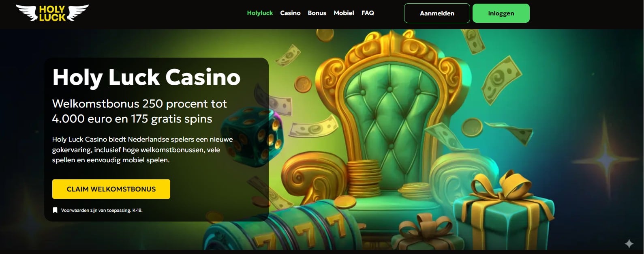The width and height of the screenshot is (644, 254).
Task: Open the Holyluck menu item
Action: click(x=260, y=13)
